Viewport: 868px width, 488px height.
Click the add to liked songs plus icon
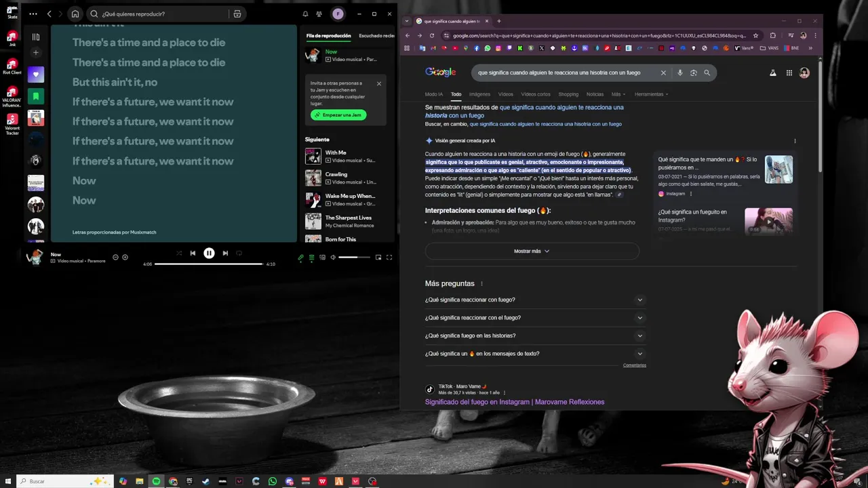tap(125, 257)
